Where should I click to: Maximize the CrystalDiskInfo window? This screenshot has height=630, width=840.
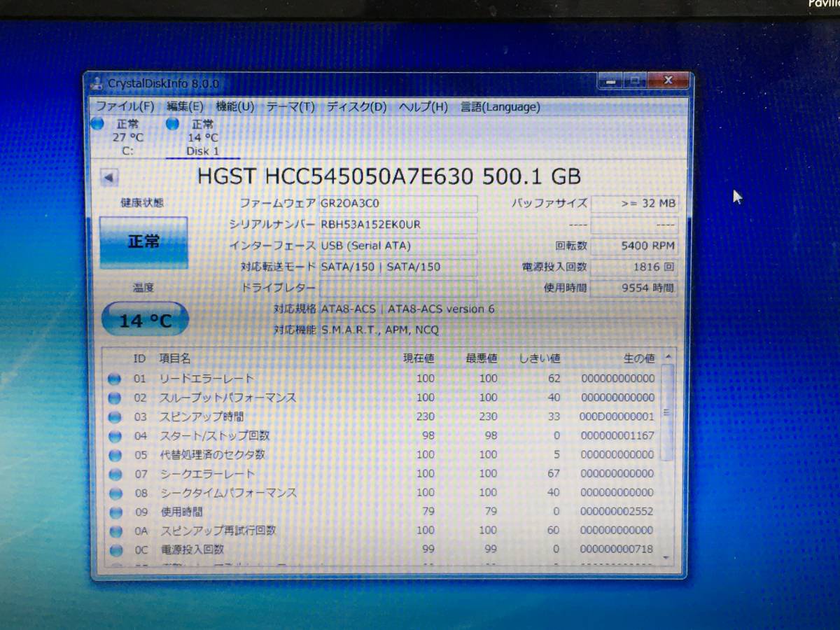click(635, 81)
